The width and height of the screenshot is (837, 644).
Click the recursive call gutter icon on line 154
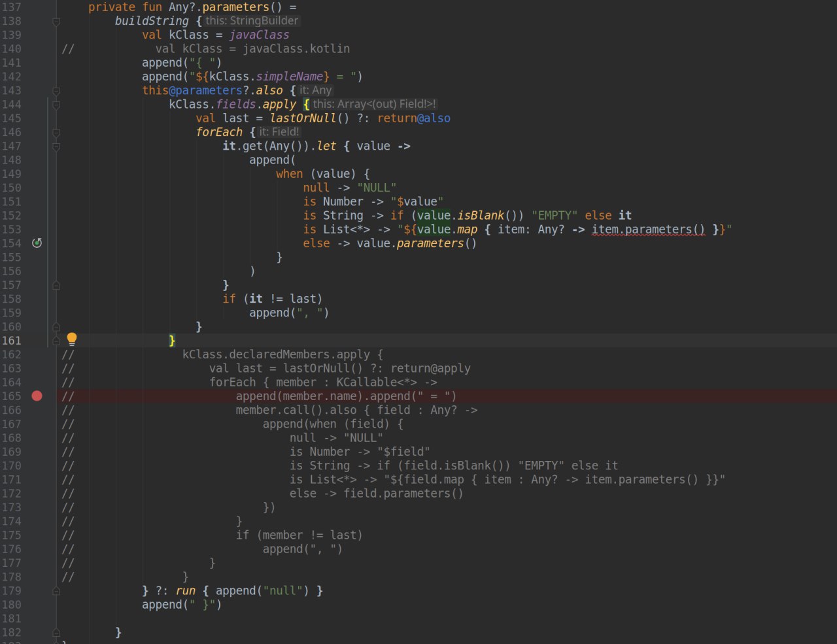37,243
